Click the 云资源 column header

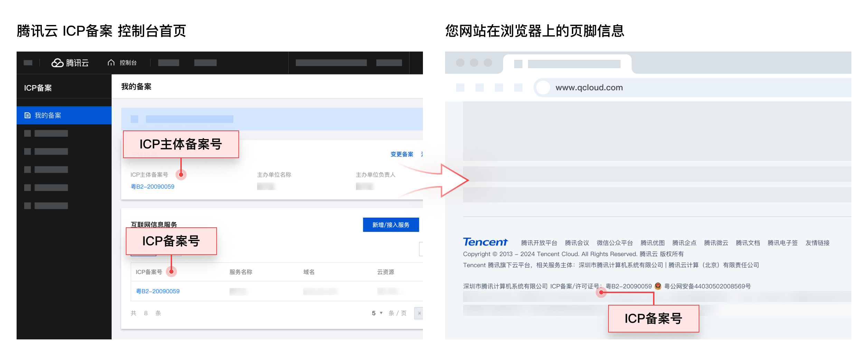point(386,272)
